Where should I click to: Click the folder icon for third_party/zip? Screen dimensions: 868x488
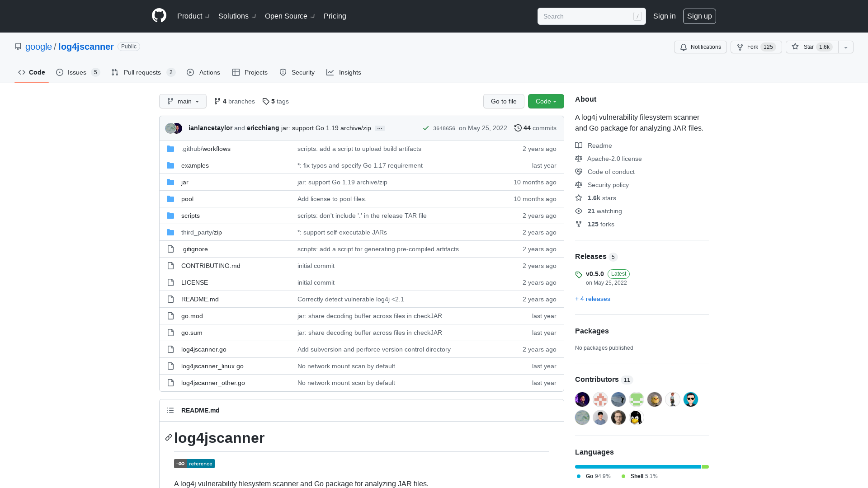(x=170, y=232)
